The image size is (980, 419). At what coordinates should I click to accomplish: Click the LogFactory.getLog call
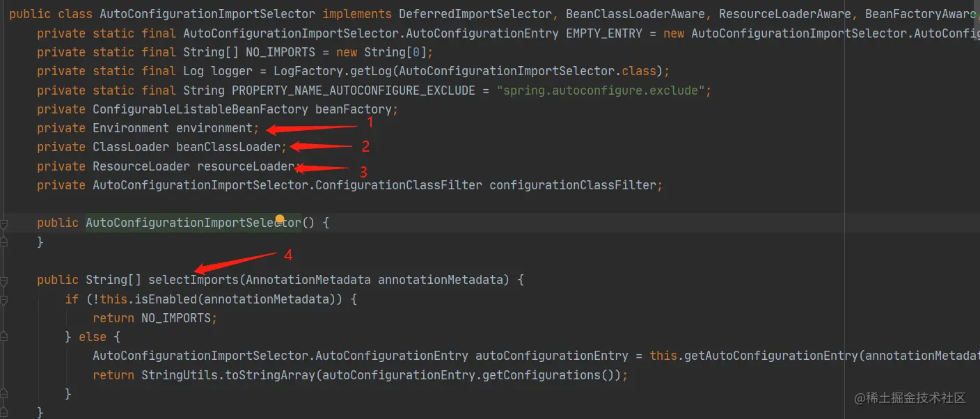click(333, 71)
